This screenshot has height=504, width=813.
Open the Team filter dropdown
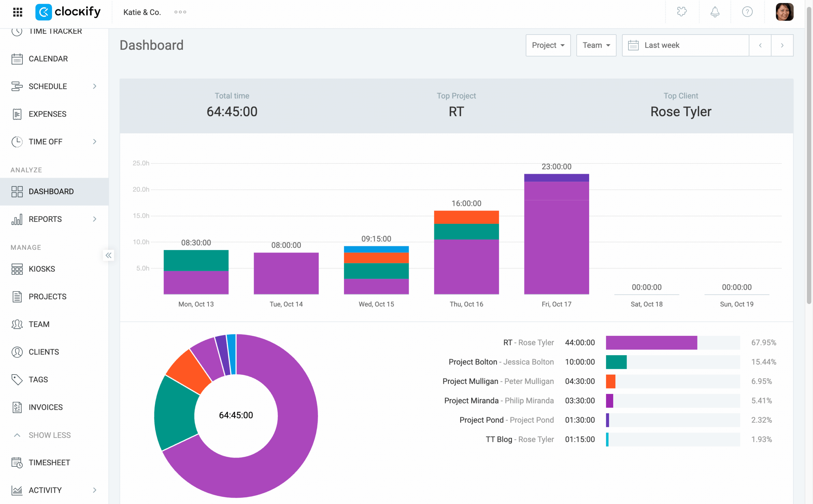pyautogui.click(x=596, y=45)
